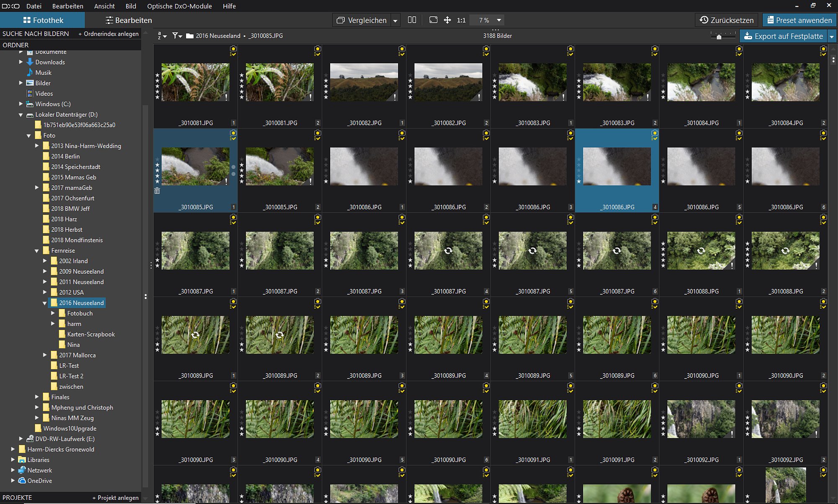Image resolution: width=838 pixels, height=504 pixels.
Task: Toggle the selection dot beside _3010085.JPG copy 1
Action: pyautogui.click(x=233, y=167)
